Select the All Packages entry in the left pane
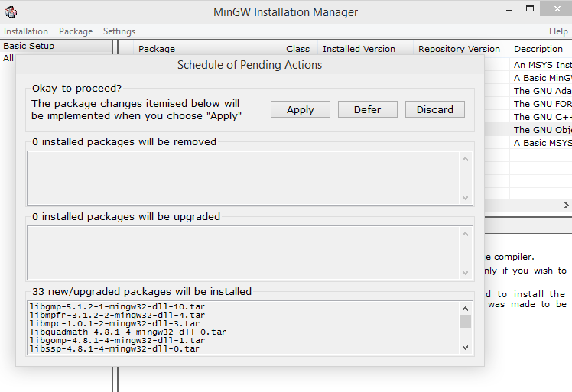Viewport: 572px width, 392px height. pyautogui.click(x=8, y=58)
